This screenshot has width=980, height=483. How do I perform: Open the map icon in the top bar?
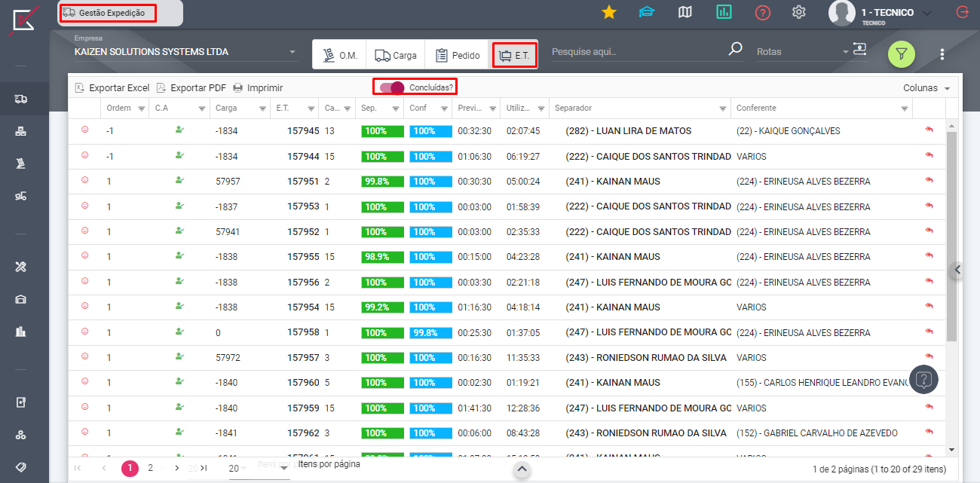click(684, 12)
